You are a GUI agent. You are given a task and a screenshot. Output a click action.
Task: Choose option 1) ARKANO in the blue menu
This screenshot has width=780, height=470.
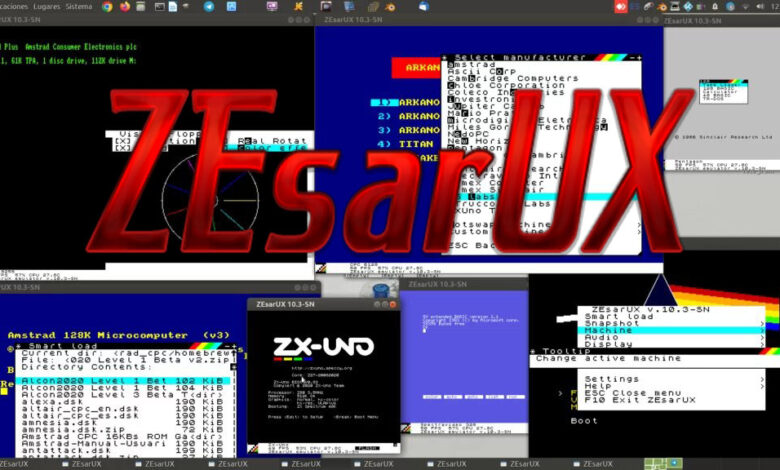tap(406, 102)
